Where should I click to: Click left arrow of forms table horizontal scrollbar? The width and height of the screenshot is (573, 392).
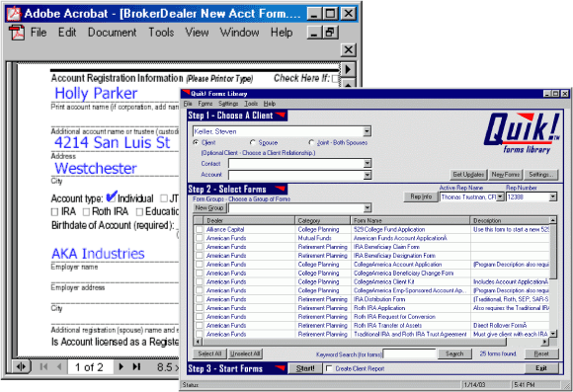click(198, 342)
